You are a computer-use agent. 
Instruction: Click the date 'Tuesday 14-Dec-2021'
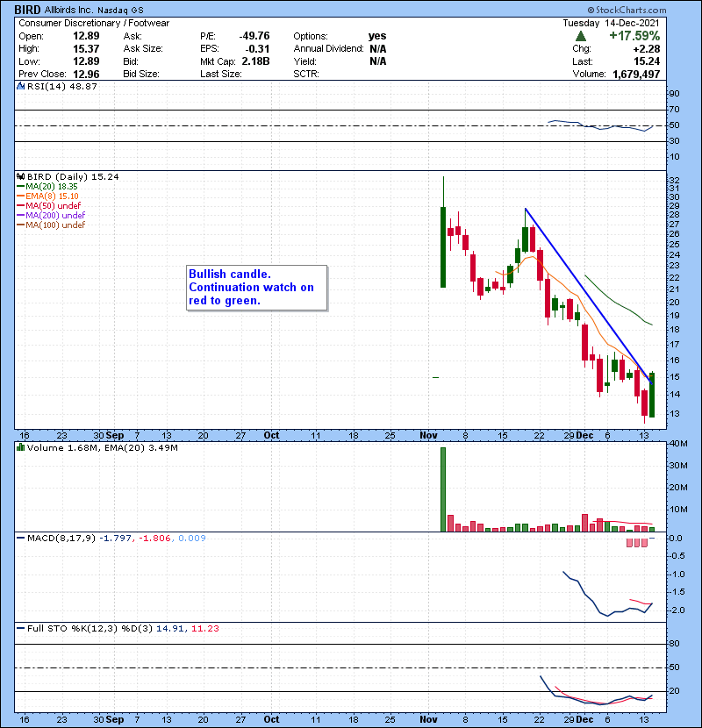(x=611, y=23)
